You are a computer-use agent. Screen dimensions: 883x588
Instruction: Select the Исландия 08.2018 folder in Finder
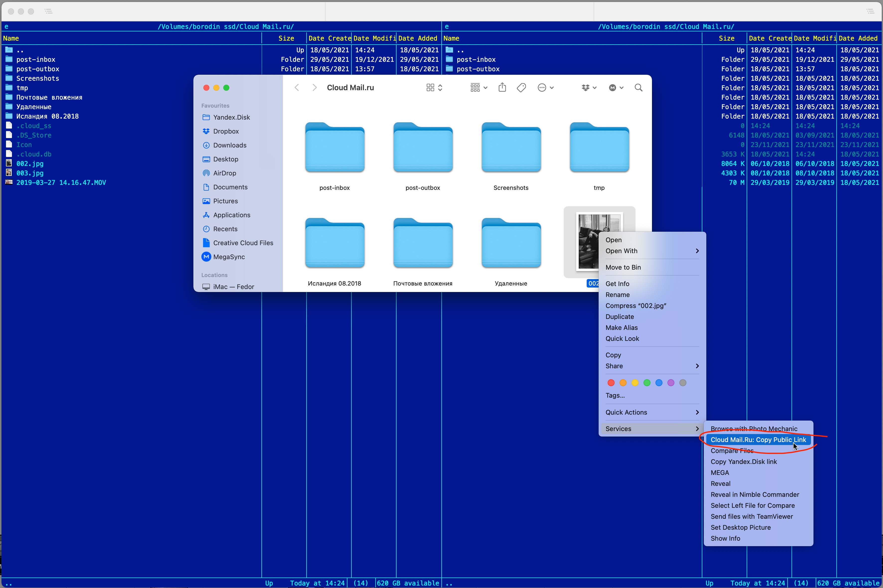(x=335, y=243)
